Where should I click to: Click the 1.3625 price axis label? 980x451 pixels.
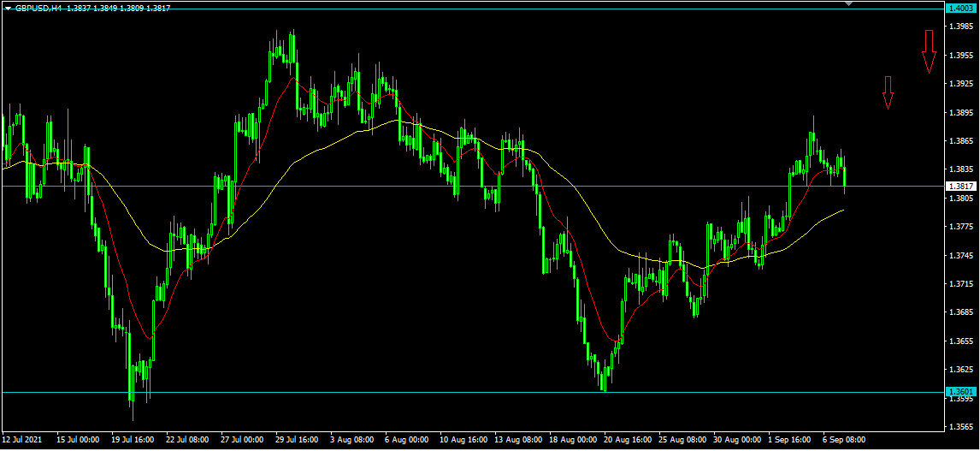[x=961, y=370]
